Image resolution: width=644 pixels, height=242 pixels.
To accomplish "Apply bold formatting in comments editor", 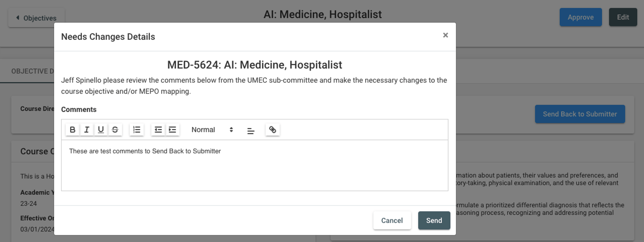I will point(72,130).
